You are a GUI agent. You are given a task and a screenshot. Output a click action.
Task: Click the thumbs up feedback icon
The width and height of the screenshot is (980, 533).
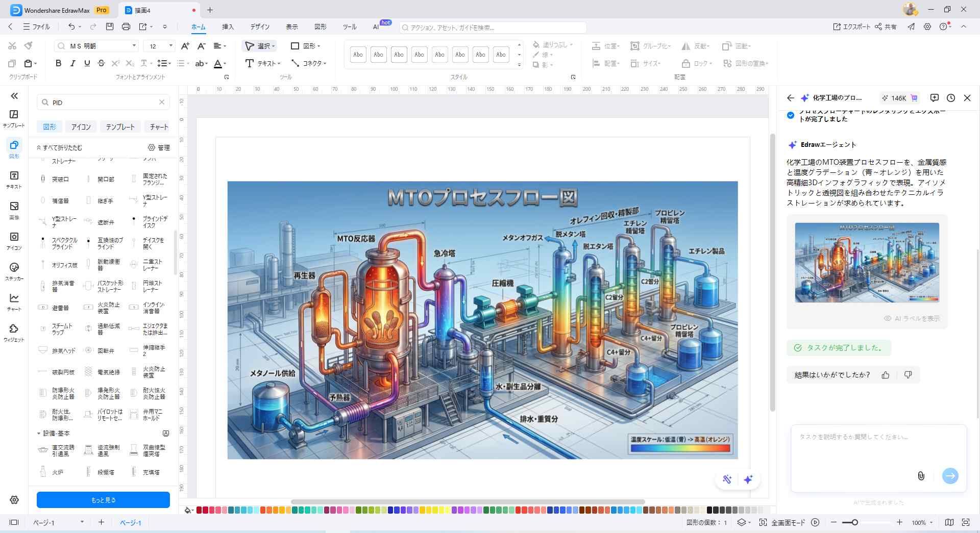click(x=886, y=375)
